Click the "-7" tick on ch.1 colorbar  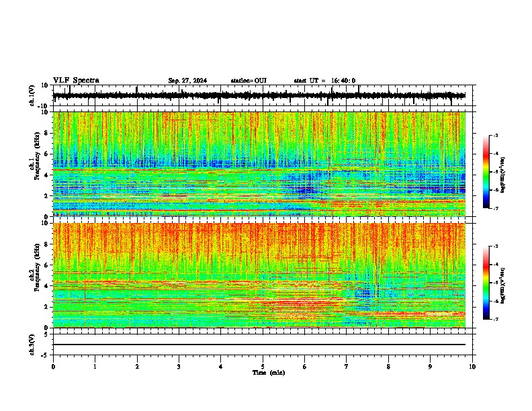(496, 208)
